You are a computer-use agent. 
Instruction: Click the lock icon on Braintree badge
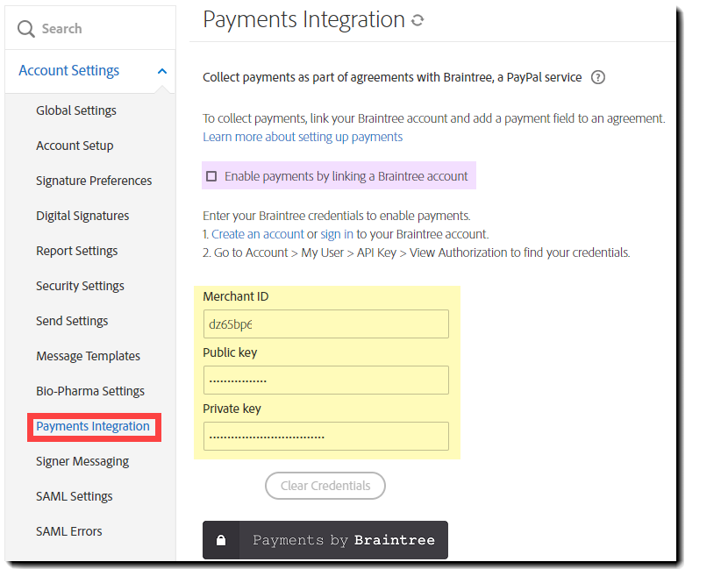coord(221,540)
